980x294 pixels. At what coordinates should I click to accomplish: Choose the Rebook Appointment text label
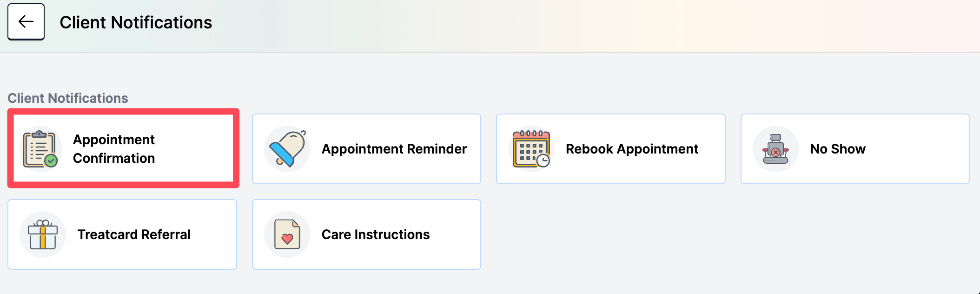coord(632,149)
